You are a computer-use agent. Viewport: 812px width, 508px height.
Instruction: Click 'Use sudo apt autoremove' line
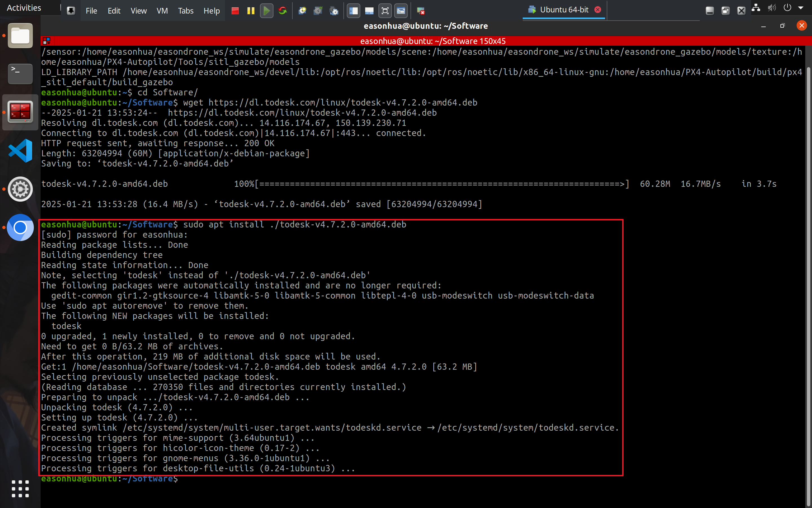[x=145, y=306]
